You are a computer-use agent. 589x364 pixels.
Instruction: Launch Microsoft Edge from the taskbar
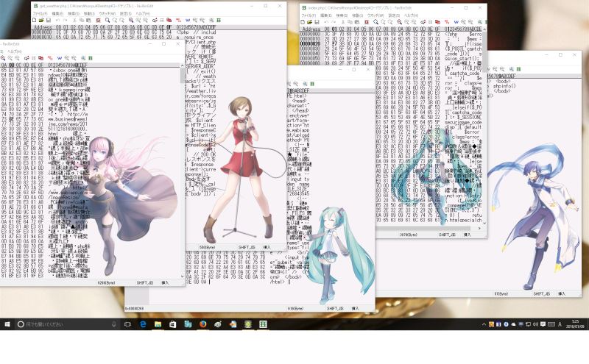(x=143, y=324)
